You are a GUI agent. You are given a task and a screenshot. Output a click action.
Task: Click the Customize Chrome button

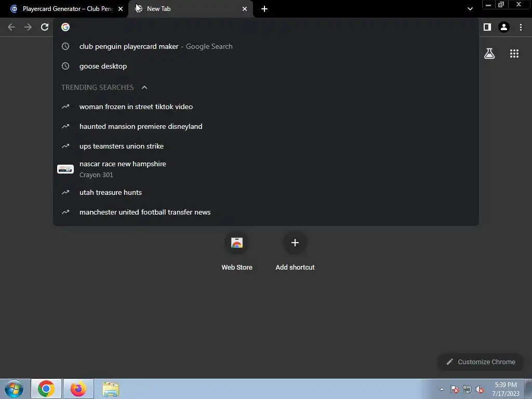coord(481,362)
